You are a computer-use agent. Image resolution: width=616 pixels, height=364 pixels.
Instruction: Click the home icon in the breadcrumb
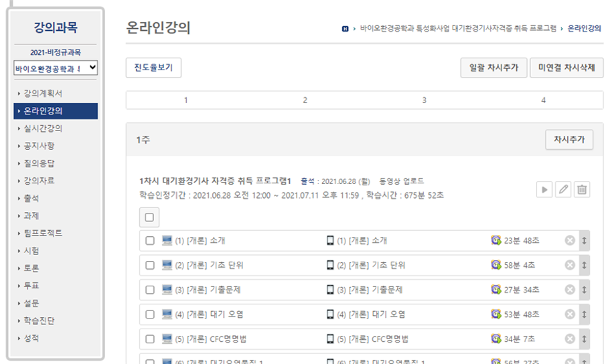(x=345, y=29)
